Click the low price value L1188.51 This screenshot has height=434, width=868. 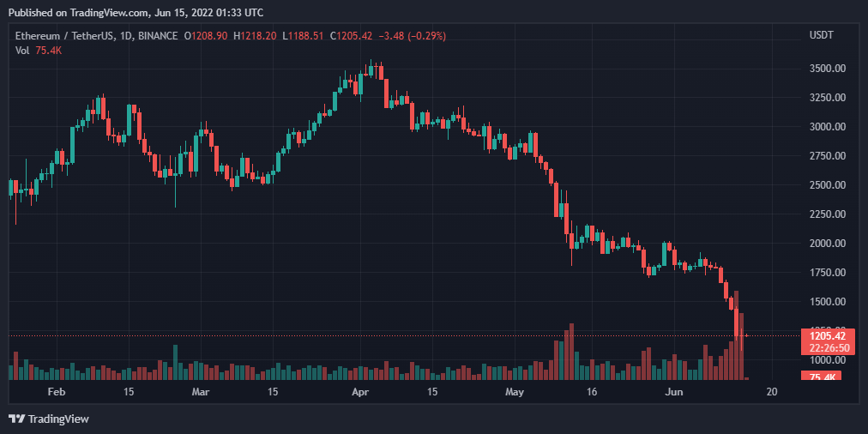point(304,36)
